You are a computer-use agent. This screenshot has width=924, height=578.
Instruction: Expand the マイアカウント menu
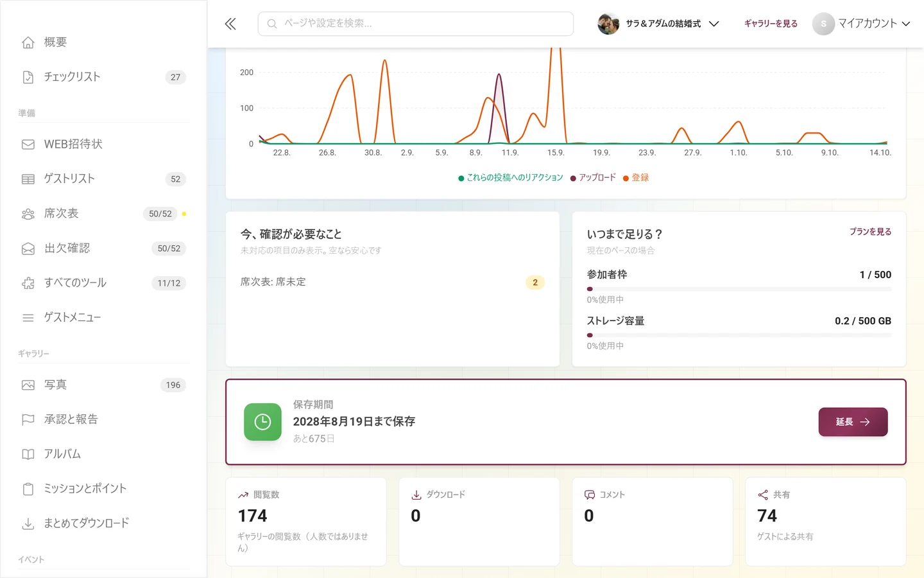click(x=862, y=24)
